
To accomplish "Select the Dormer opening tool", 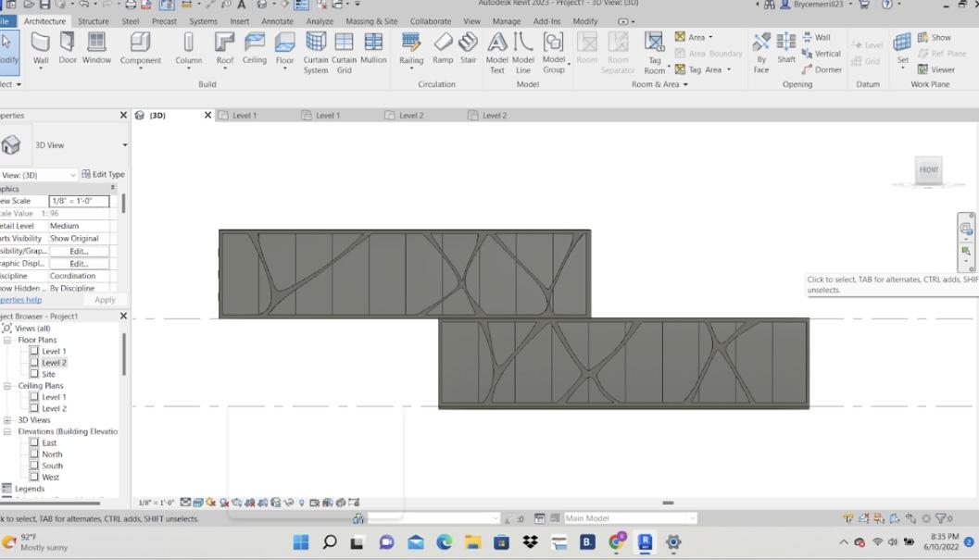I will (822, 70).
